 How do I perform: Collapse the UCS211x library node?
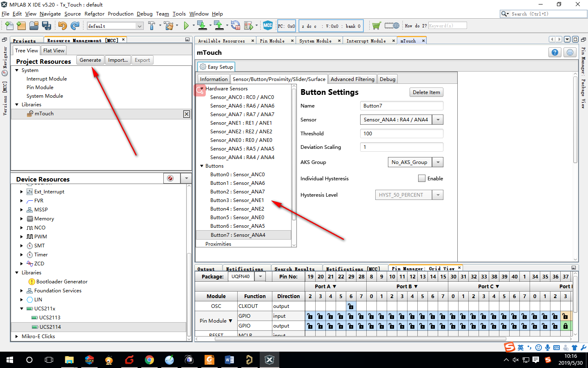click(22, 309)
